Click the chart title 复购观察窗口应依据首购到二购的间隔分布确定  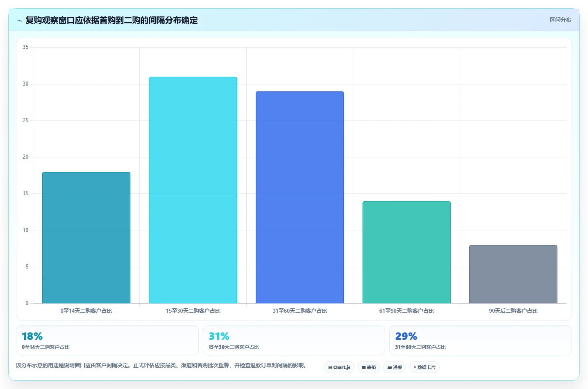[x=111, y=20]
